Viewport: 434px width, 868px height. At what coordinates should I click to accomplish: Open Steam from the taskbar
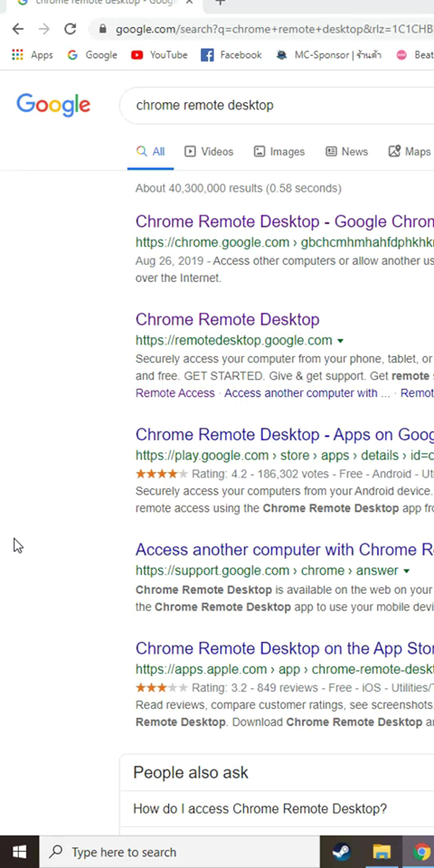(342, 852)
